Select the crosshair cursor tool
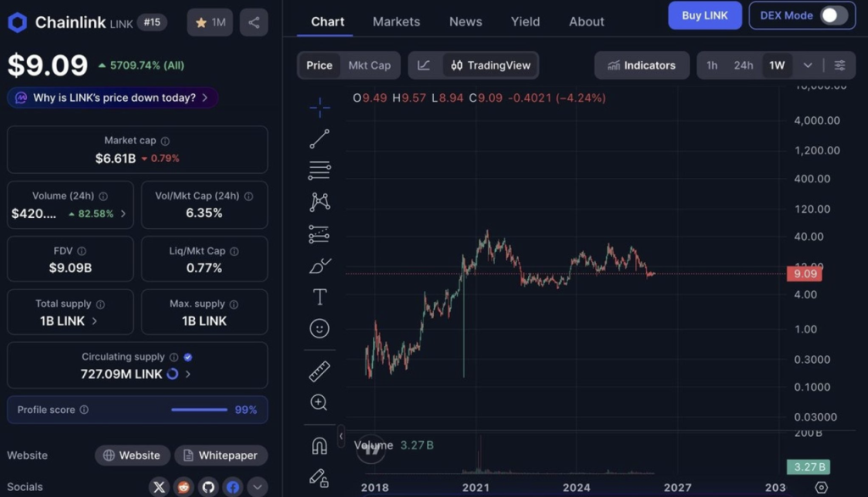This screenshot has width=868, height=497. 320,108
